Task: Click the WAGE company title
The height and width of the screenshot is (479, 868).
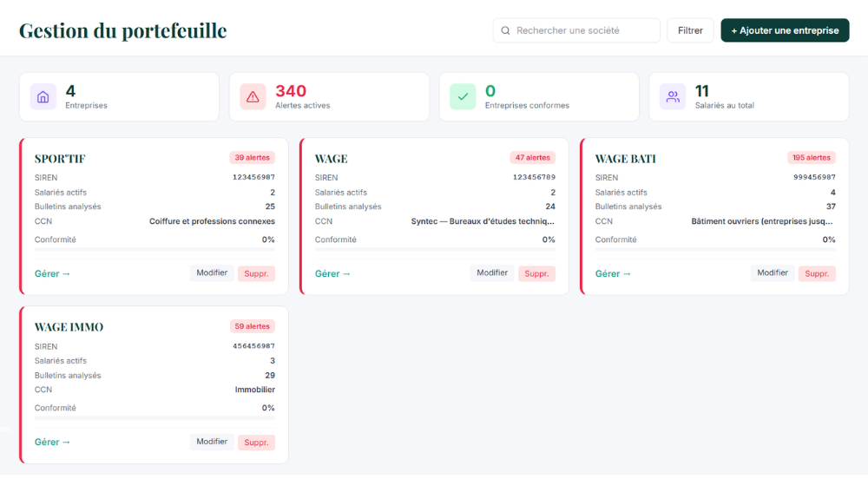Action: point(331,159)
